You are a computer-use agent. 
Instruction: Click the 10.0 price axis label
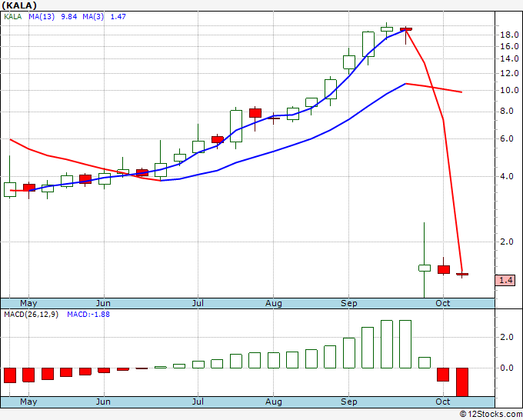click(509, 91)
